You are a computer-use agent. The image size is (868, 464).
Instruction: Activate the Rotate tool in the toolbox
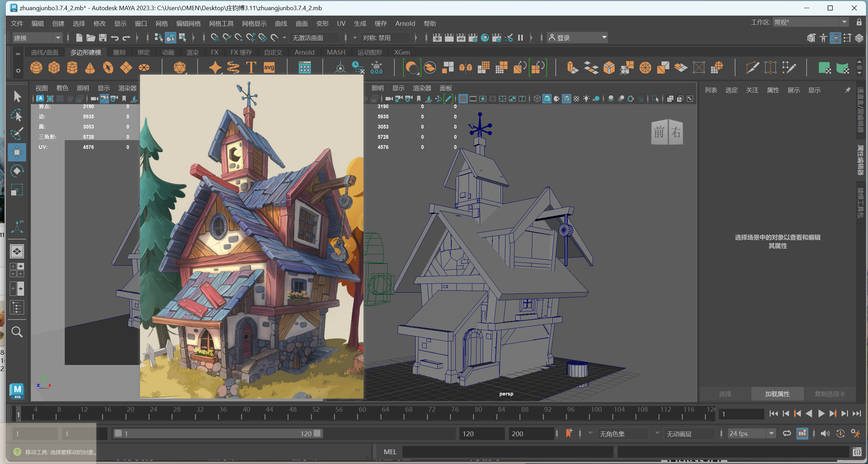(x=17, y=171)
